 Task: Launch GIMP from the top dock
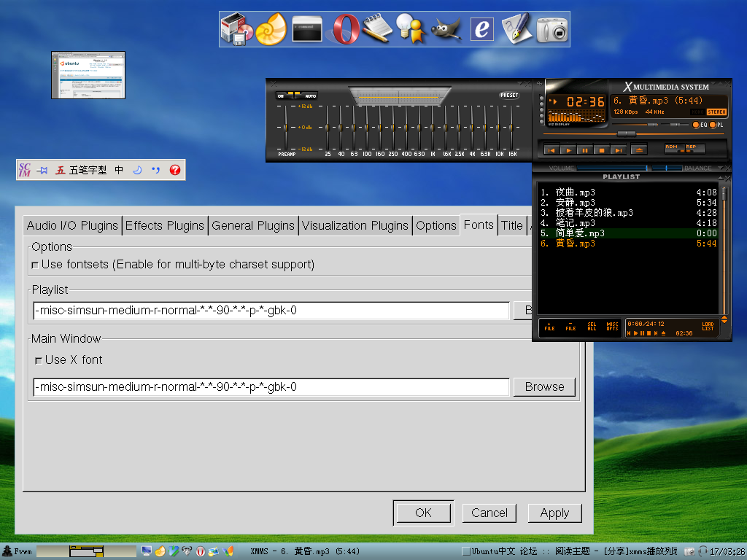pyautogui.click(x=446, y=29)
